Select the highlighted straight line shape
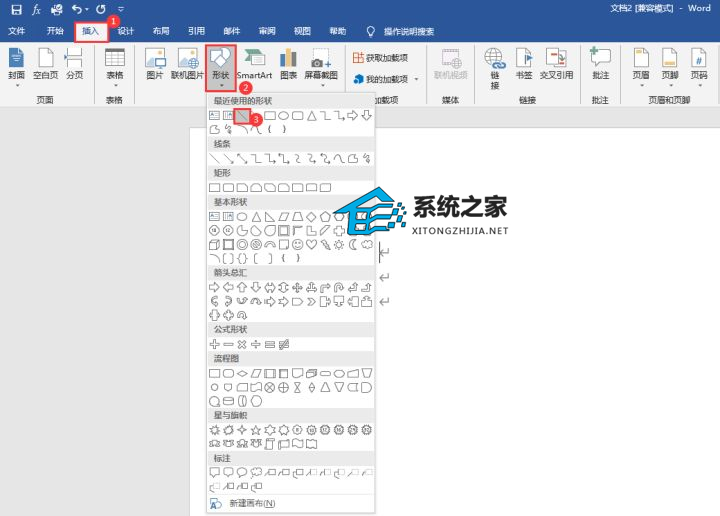The height and width of the screenshot is (516, 720). pos(242,116)
